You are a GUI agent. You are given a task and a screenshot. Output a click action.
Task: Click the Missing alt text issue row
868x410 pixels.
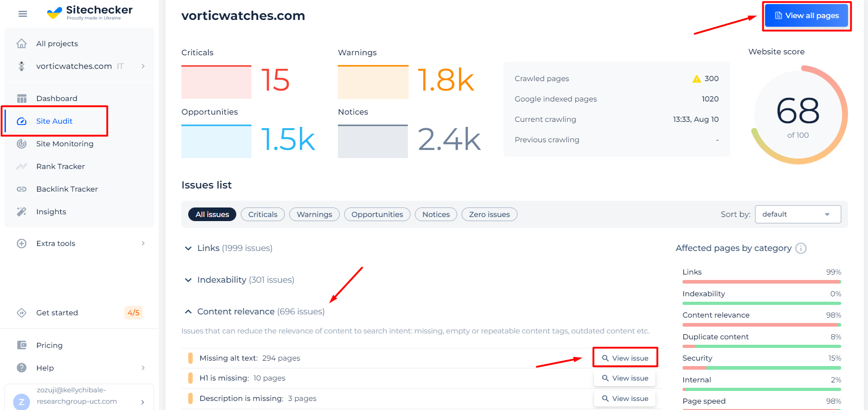pos(421,358)
